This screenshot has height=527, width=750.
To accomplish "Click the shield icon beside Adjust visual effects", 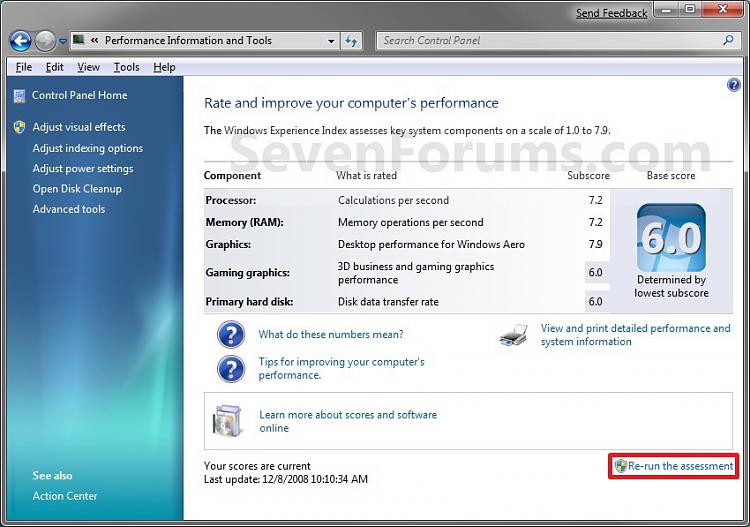I will (x=19, y=127).
